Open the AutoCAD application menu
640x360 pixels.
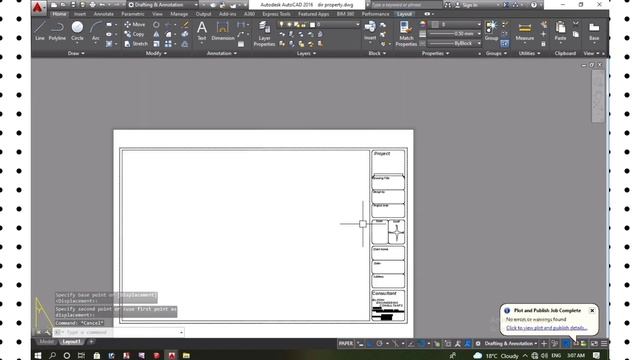[38, 7]
